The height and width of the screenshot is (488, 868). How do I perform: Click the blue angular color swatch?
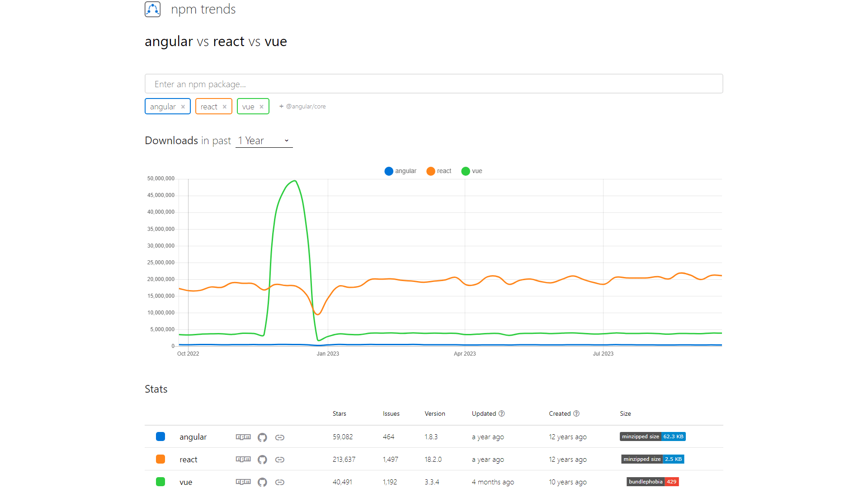pos(160,436)
